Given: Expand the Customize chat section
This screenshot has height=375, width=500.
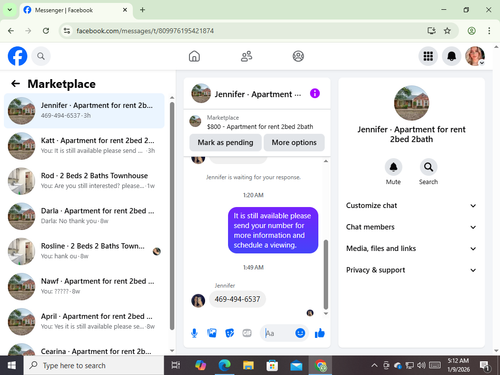Looking at the screenshot, I should [411, 205].
